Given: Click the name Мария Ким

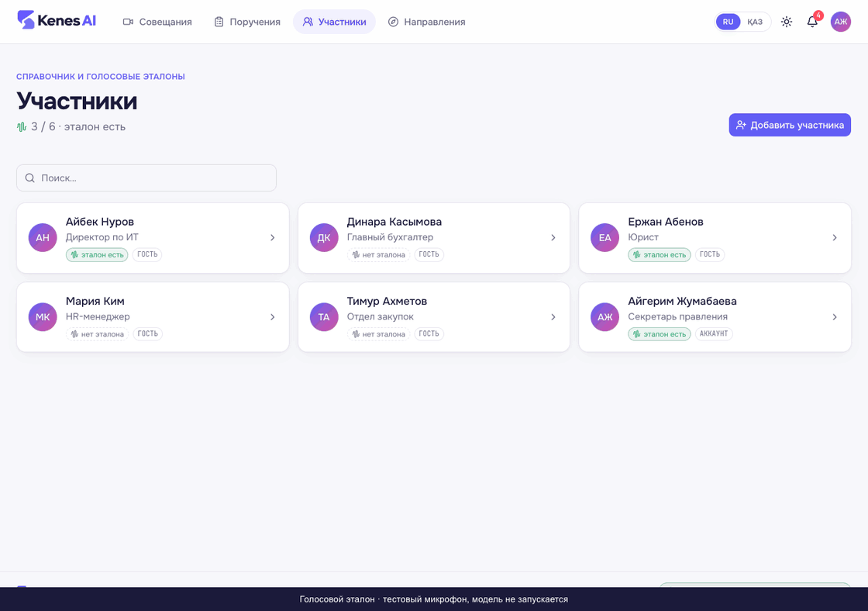Looking at the screenshot, I should [x=95, y=301].
